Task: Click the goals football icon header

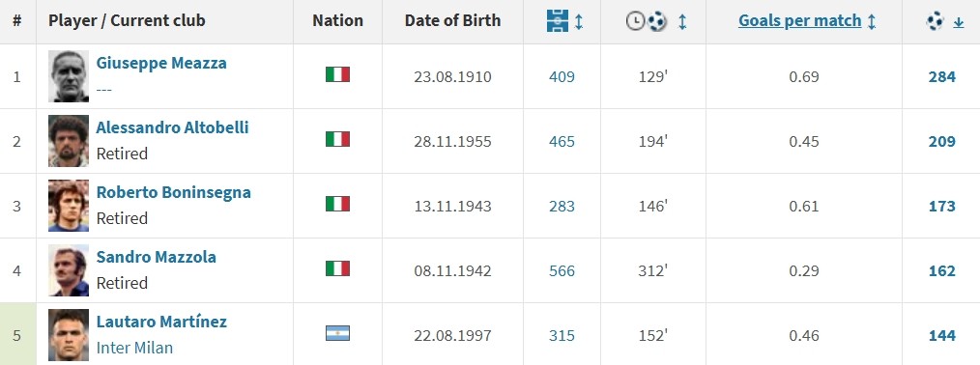Action: click(936, 22)
